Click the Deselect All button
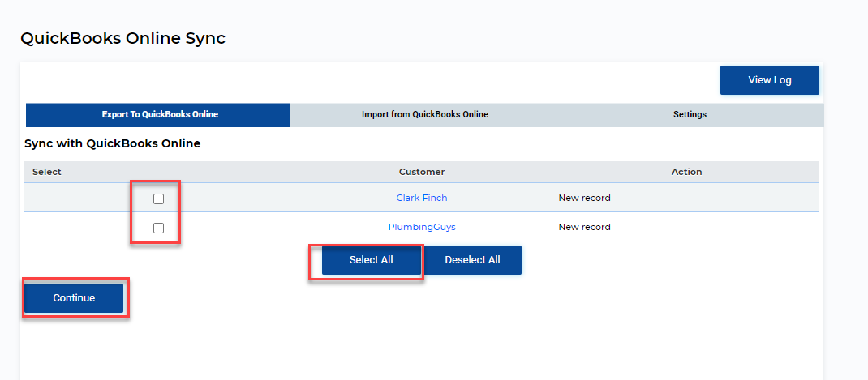The height and width of the screenshot is (380, 868). click(472, 260)
